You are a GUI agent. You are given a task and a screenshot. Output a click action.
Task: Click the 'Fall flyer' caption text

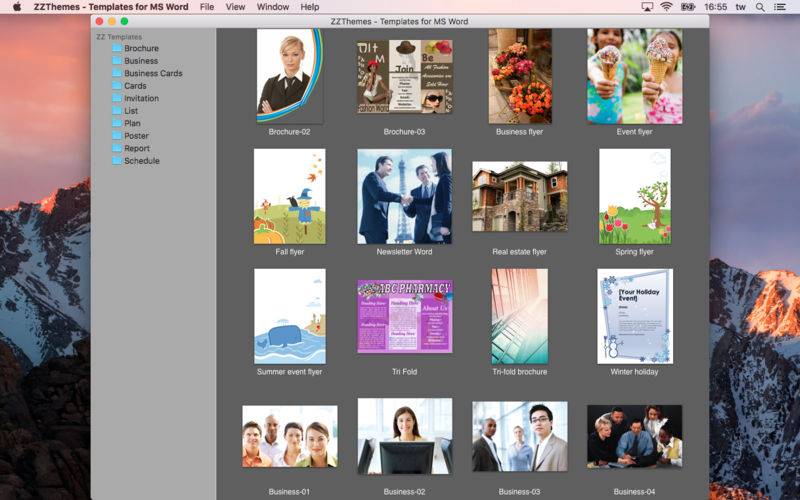pos(289,252)
